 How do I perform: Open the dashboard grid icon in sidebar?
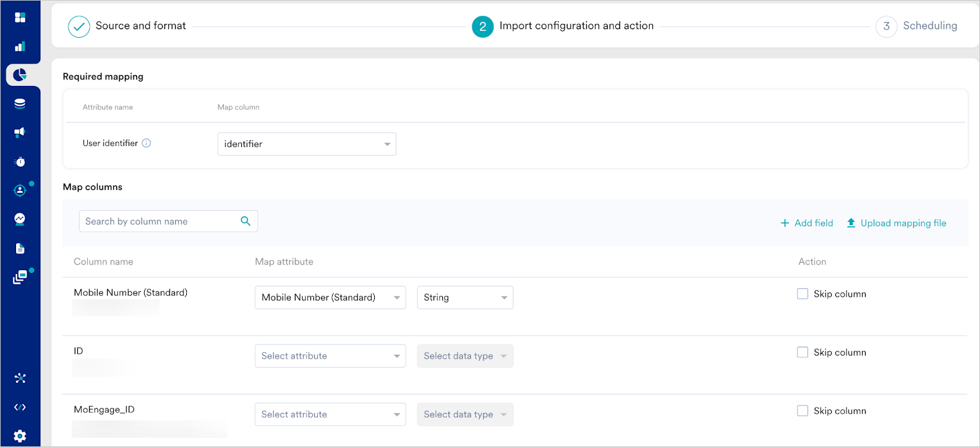(20, 17)
